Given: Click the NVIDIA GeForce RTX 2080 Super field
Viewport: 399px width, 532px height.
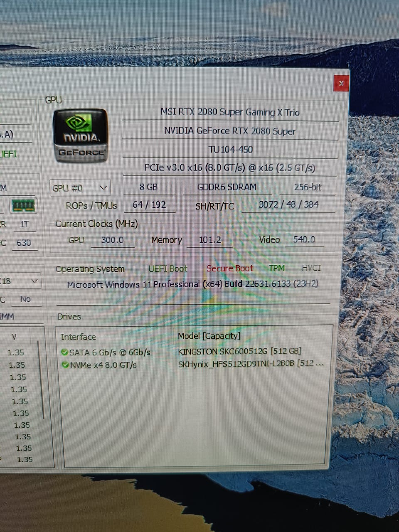Looking at the screenshot, I should pos(230,131).
